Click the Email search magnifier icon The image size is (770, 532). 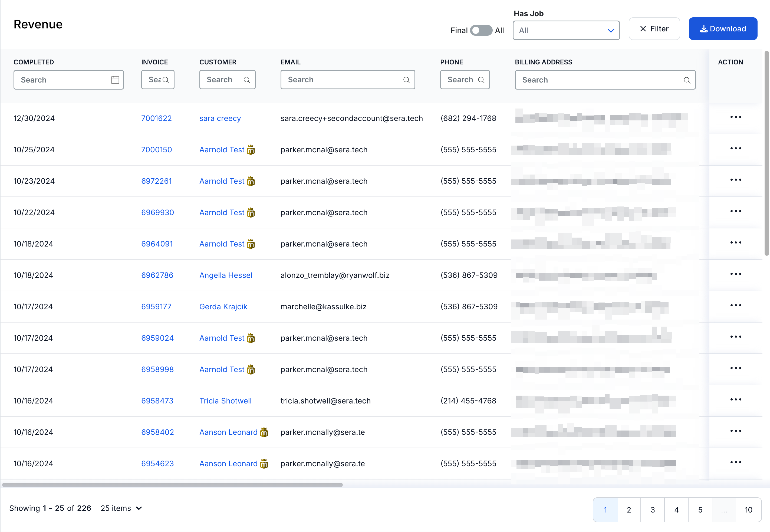(x=406, y=80)
